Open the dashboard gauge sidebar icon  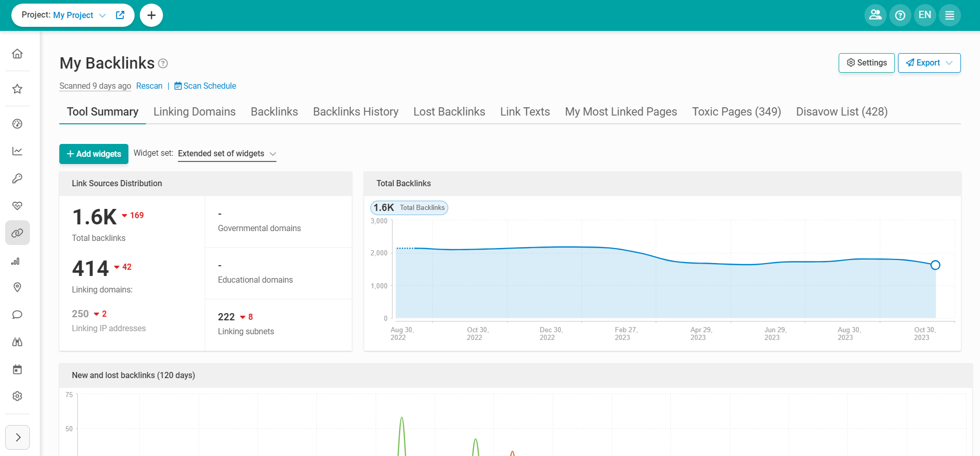tap(17, 124)
